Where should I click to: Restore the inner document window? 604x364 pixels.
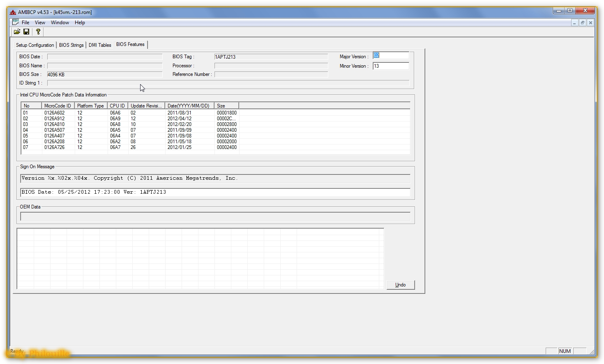point(582,23)
